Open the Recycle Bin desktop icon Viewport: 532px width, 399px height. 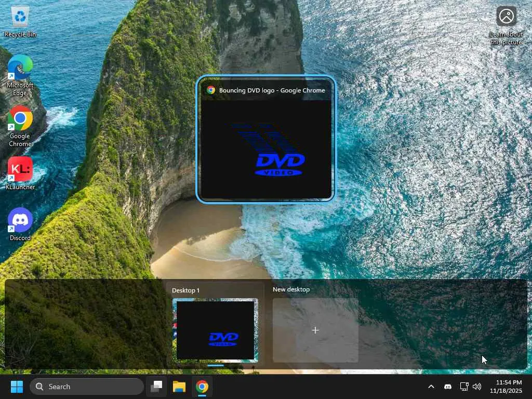20,21
